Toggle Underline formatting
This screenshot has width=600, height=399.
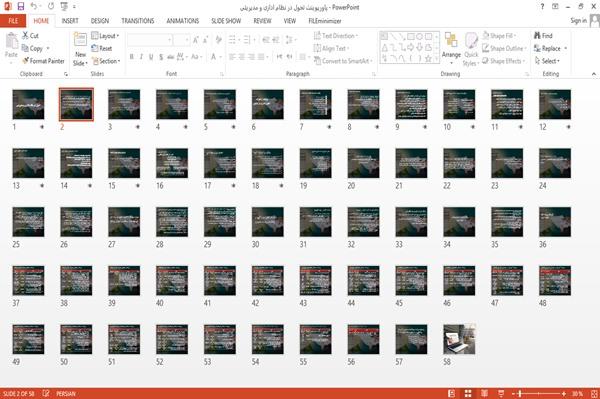tap(151, 57)
